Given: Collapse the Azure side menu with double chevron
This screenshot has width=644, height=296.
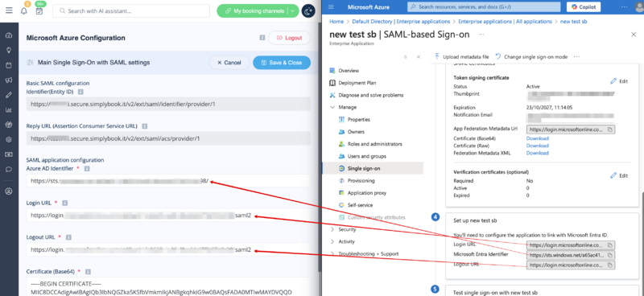Looking at the screenshot, I should click(419, 56).
